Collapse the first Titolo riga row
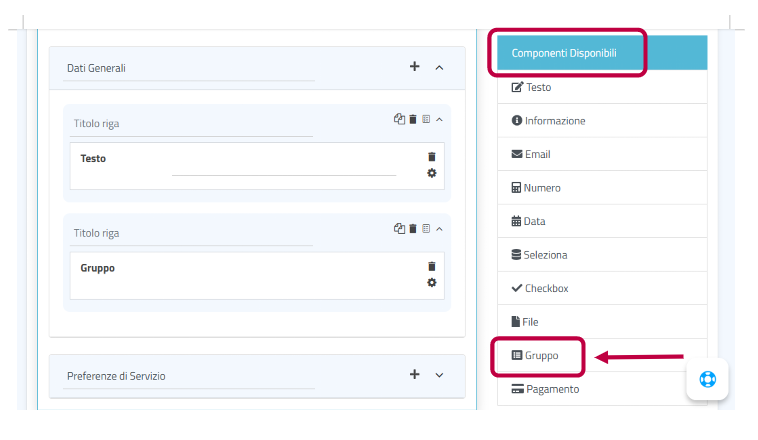The image size is (758, 440). [x=439, y=119]
